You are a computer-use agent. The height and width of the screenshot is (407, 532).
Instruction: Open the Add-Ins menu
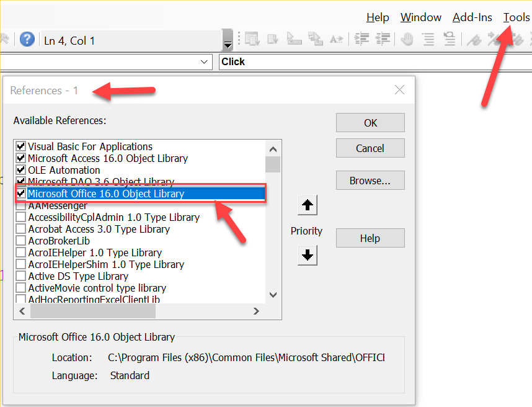click(472, 17)
